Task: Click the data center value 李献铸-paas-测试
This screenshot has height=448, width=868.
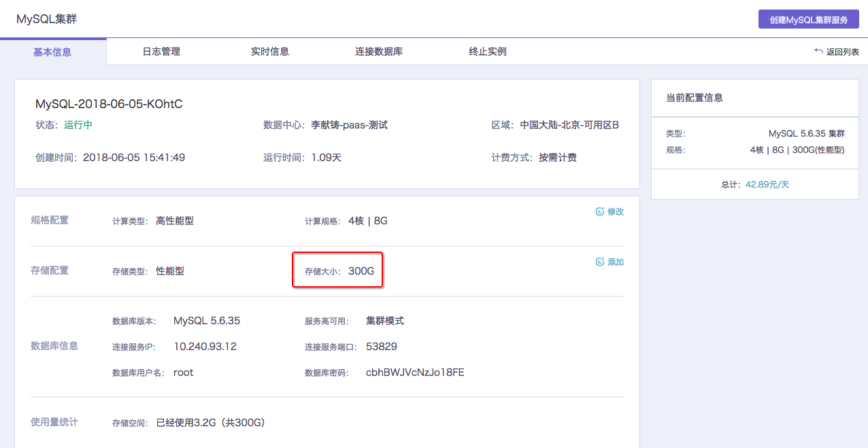Action: coord(350,125)
